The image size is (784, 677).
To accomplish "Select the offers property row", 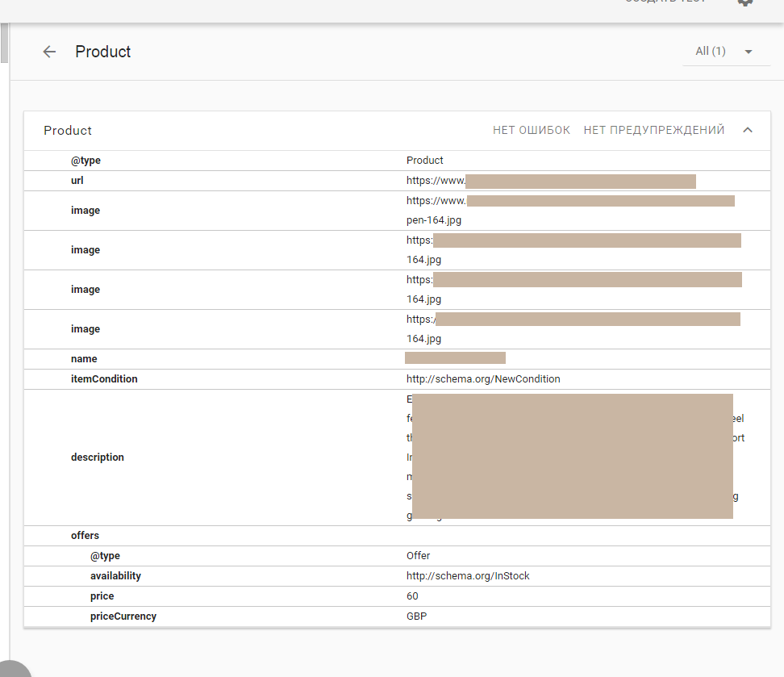I will tap(85, 536).
